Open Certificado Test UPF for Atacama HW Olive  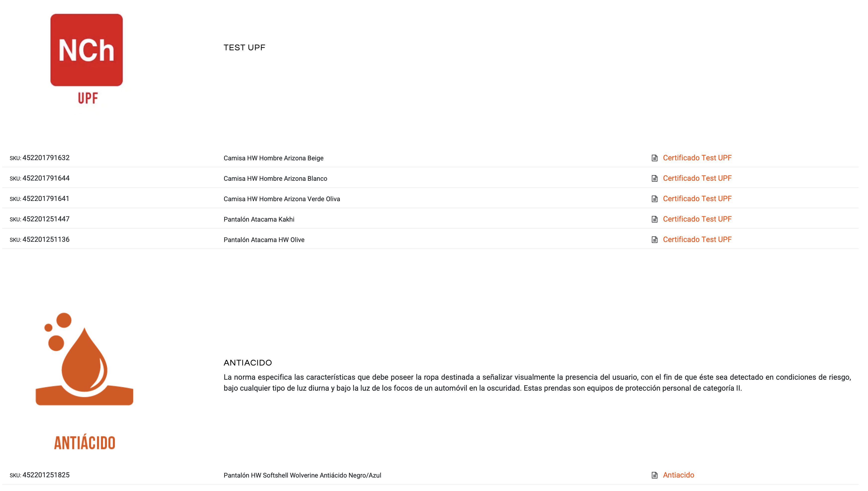[x=697, y=240]
